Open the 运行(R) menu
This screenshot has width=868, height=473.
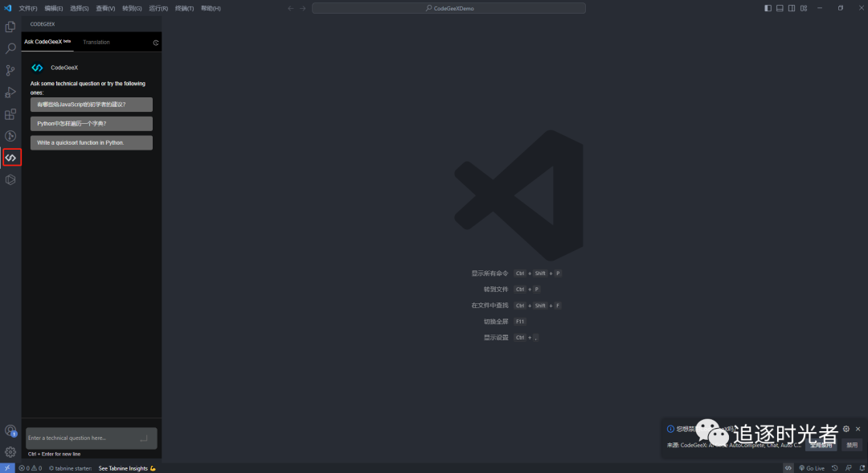(158, 8)
